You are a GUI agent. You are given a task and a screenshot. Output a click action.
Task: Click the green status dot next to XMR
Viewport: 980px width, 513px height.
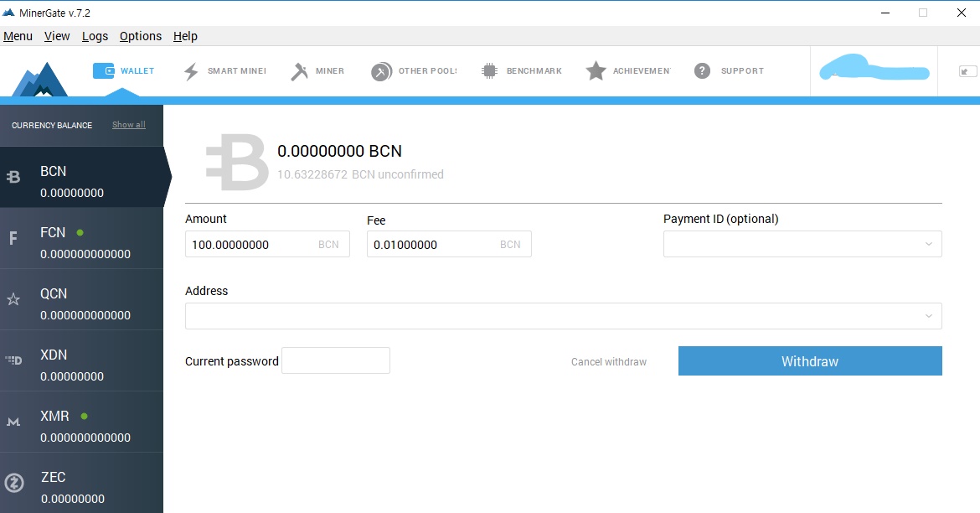coord(85,416)
